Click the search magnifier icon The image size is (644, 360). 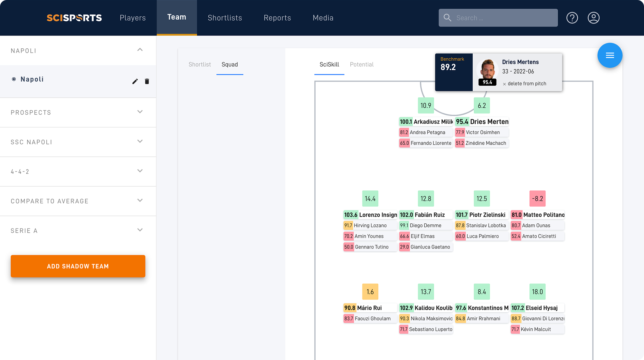(x=447, y=18)
